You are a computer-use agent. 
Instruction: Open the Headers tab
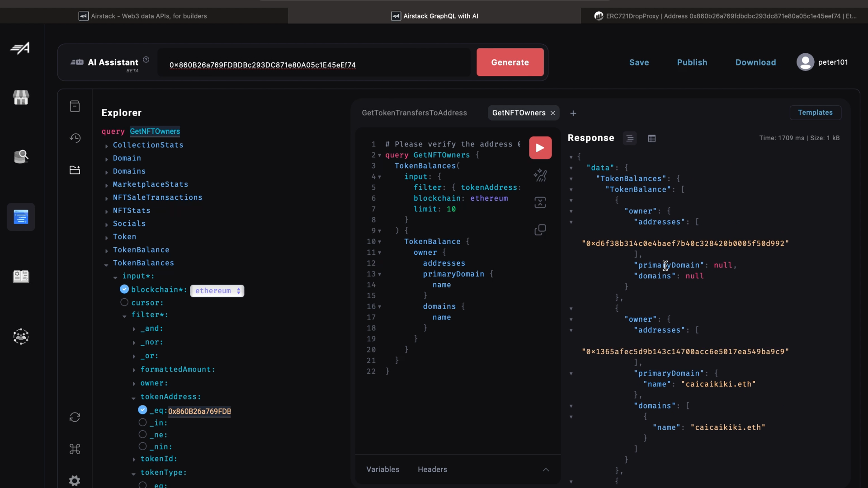432,469
